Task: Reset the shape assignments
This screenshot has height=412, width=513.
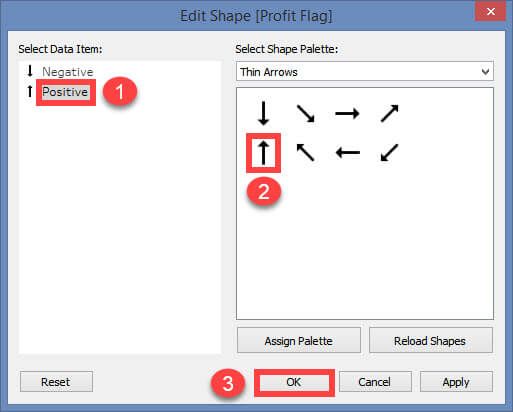Action: click(x=56, y=382)
